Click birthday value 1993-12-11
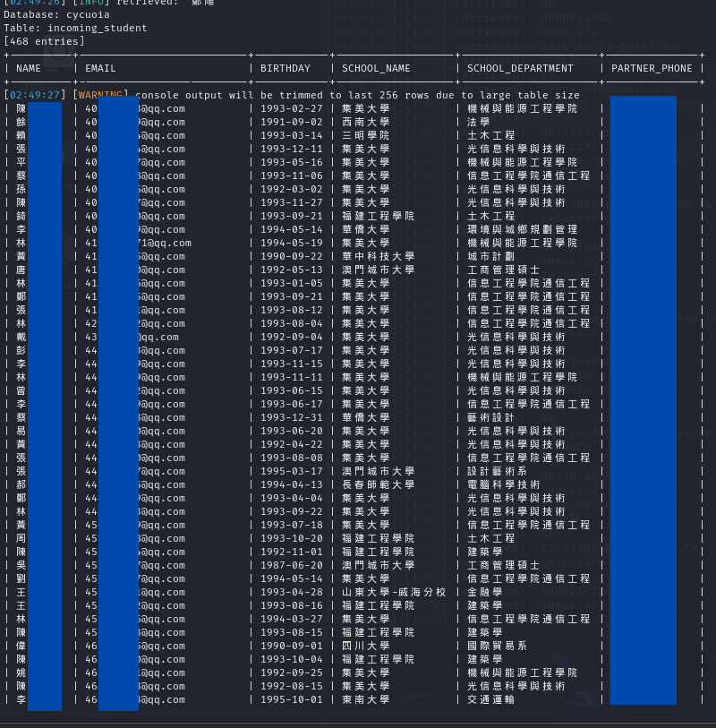716x728 pixels. coord(292,149)
